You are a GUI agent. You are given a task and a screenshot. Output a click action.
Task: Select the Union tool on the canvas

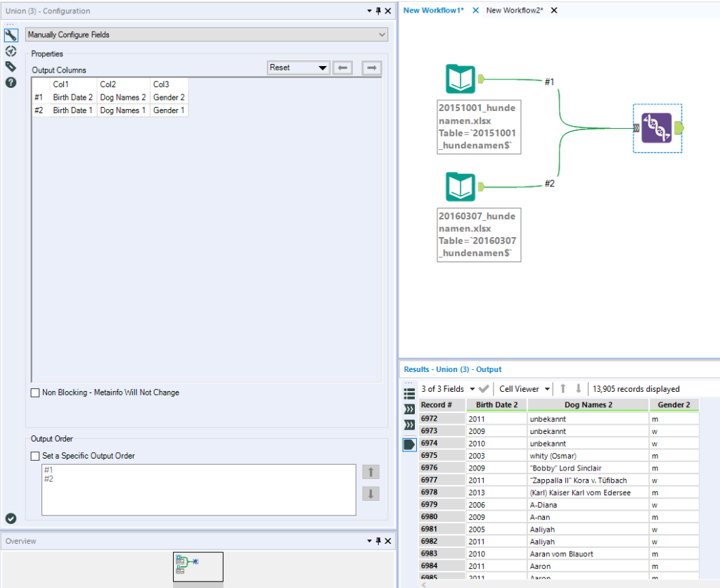click(657, 129)
